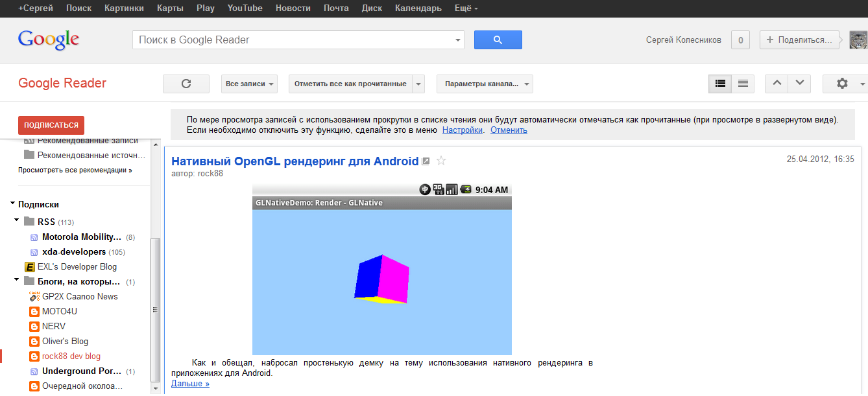Click the red ПОДПИСАТЬСЯ button
Viewport: 868px width, 396px height.
51,125
